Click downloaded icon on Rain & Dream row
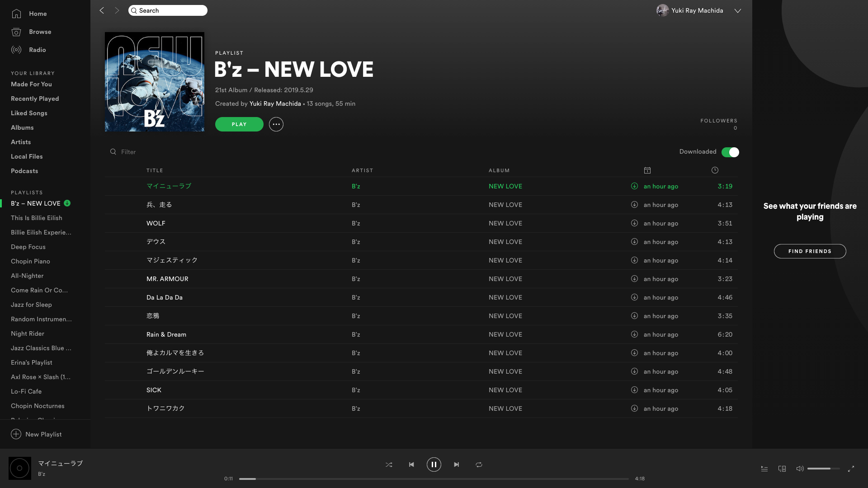 tap(634, 334)
